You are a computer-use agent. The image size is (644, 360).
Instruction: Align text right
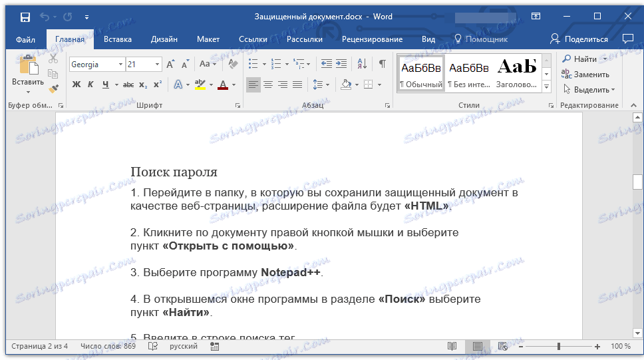coord(283,85)
